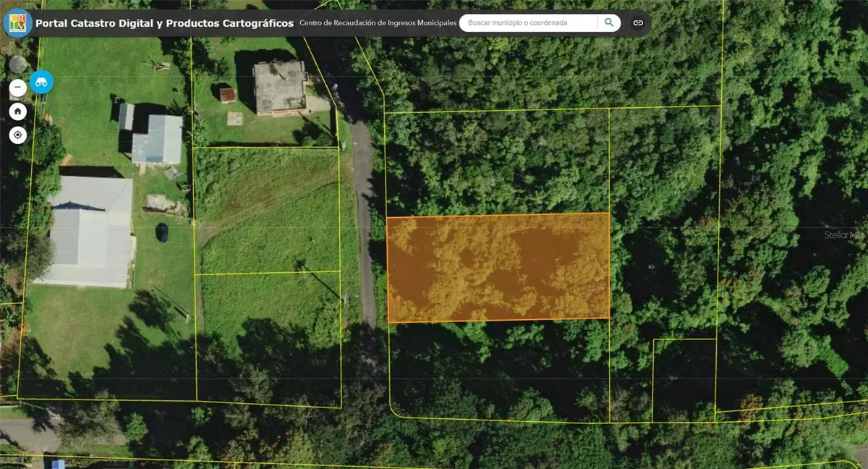Zoom out with the minus button

pos(18,88)
